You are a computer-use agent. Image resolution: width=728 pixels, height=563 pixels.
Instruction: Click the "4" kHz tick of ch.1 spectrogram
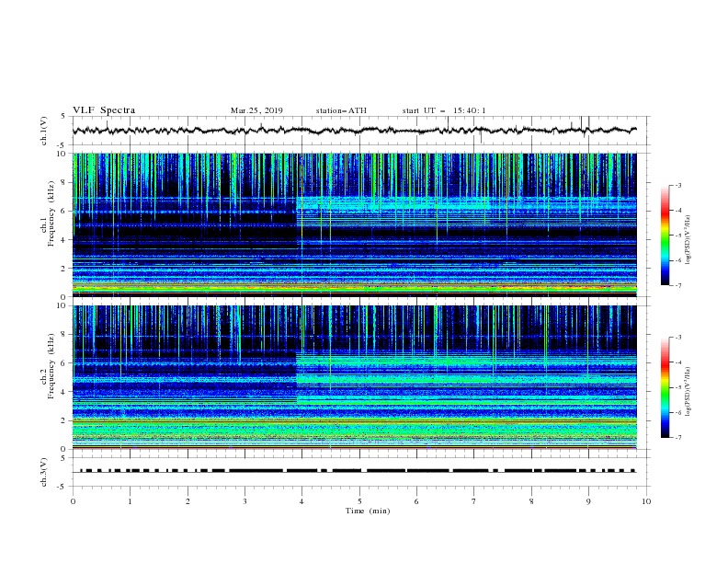point(65,240)
